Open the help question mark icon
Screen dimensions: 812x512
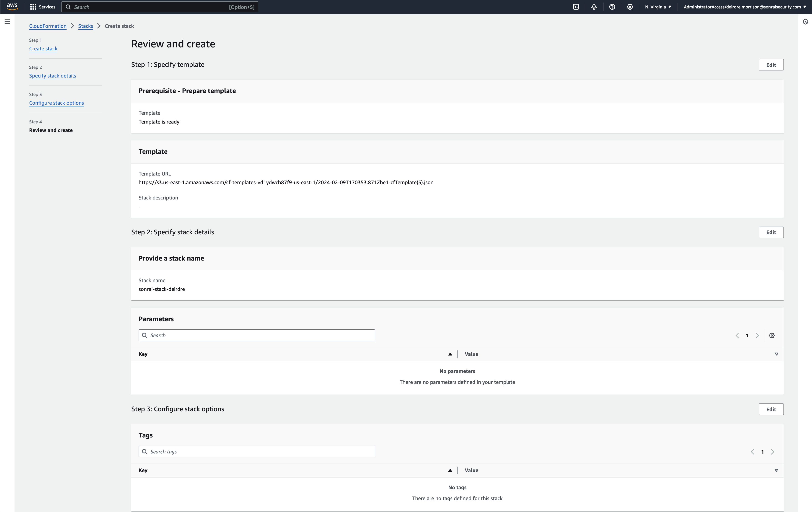(612, 7)
